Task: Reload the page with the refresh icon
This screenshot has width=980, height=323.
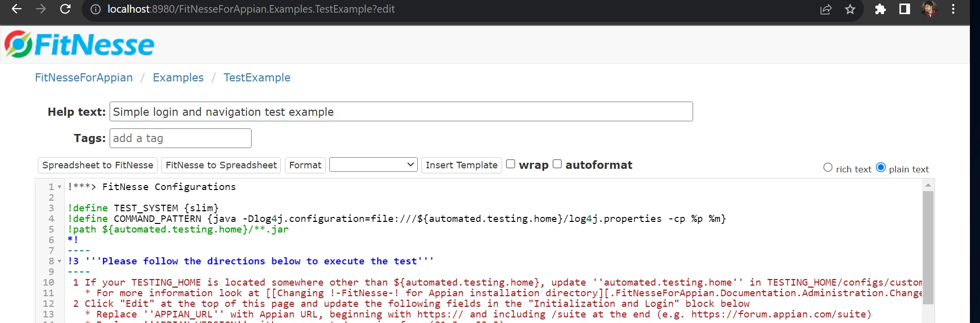Action: tap(65, 9)
